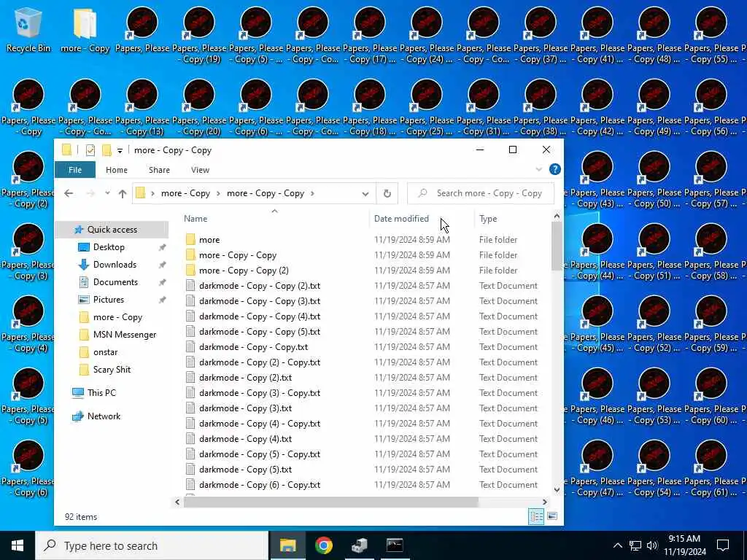Expand the ribbon with the chevron

click(539, 169)
